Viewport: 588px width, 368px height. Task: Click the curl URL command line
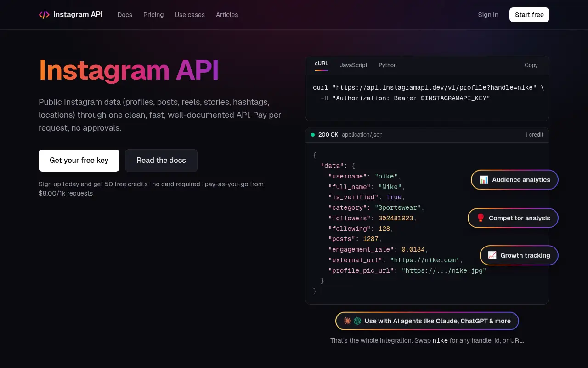(x=428, y=87)
